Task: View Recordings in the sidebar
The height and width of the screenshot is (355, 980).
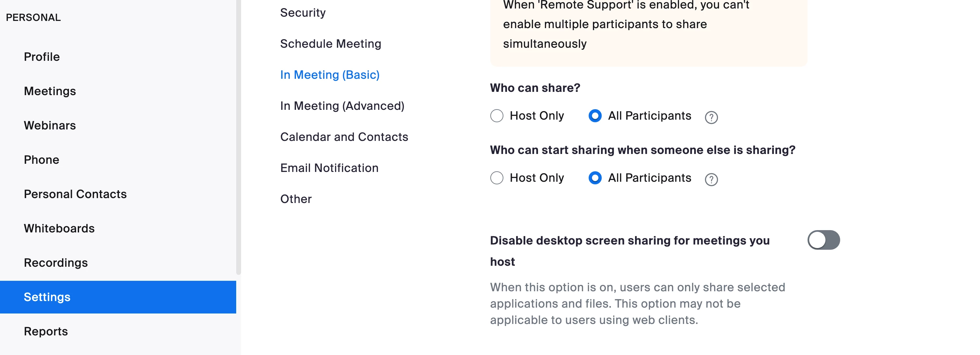Action: click(56, 262)
